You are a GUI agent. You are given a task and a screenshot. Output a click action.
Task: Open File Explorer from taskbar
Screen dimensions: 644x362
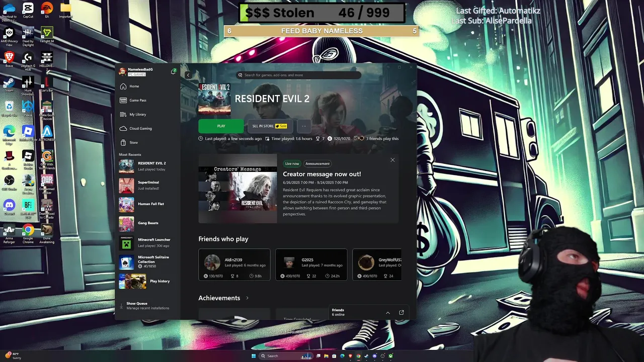(x=326, y=356)
